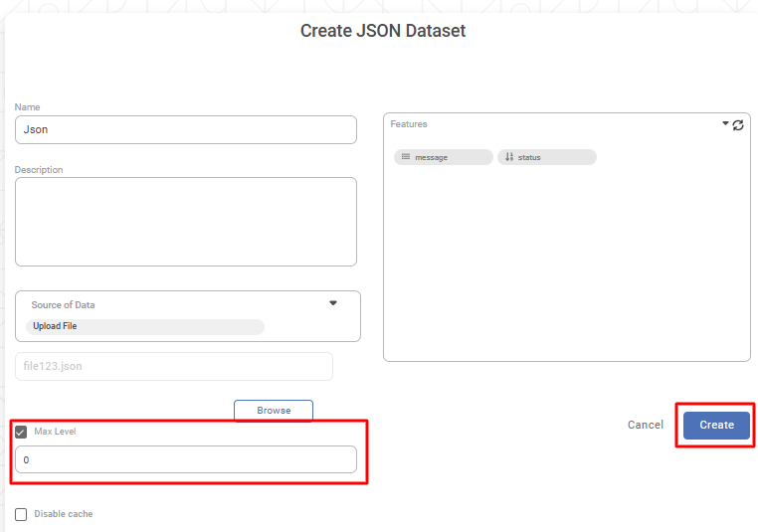Click into the Description text area
758x532 pixels.
[x=185, y=222]
